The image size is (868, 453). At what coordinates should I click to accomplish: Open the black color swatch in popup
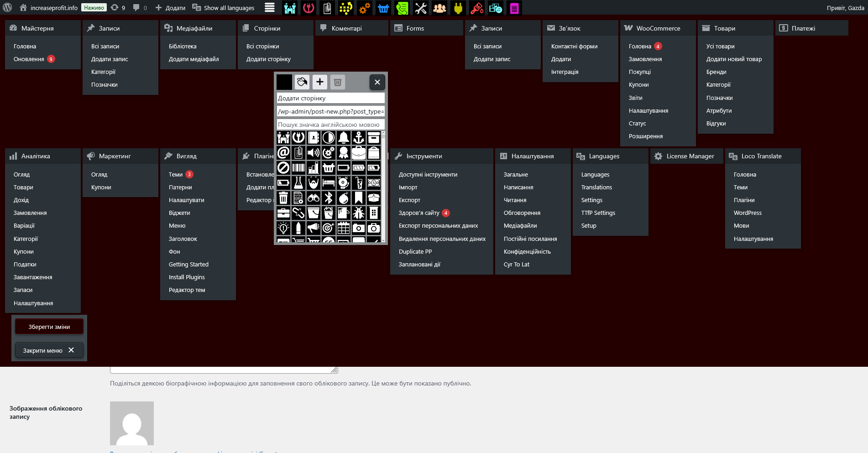[284, 82]
